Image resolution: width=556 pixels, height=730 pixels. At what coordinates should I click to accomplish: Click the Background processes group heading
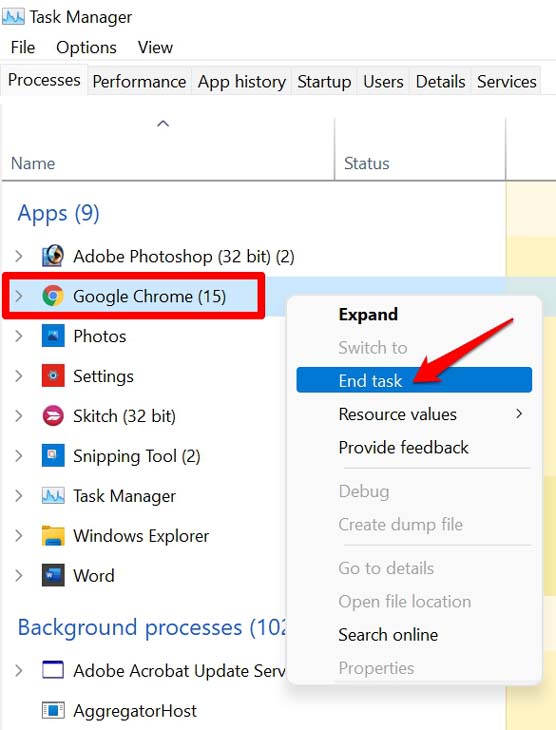click(x=152, y=628)
